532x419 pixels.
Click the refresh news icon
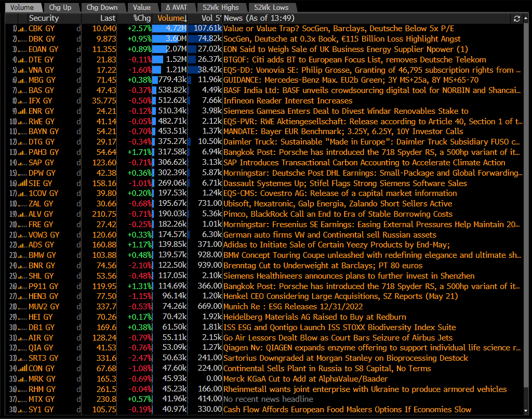coord(517,19)
